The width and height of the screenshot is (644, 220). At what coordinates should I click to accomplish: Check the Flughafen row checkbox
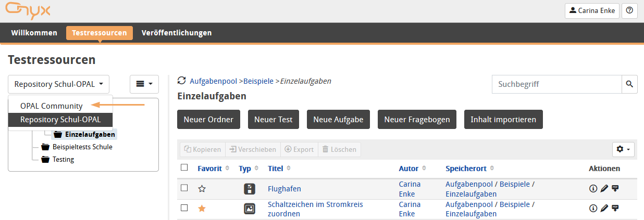point(184,188)
